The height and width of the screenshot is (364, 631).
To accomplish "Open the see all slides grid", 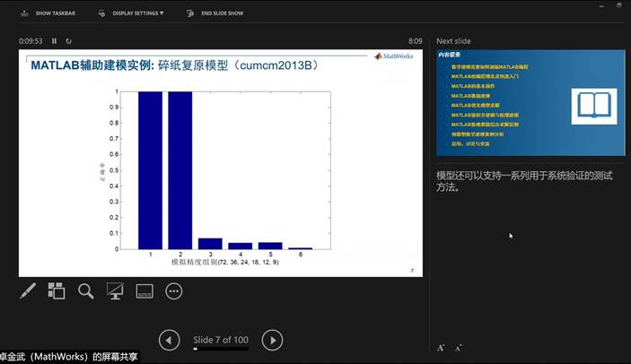I will (x=57, y=290).
